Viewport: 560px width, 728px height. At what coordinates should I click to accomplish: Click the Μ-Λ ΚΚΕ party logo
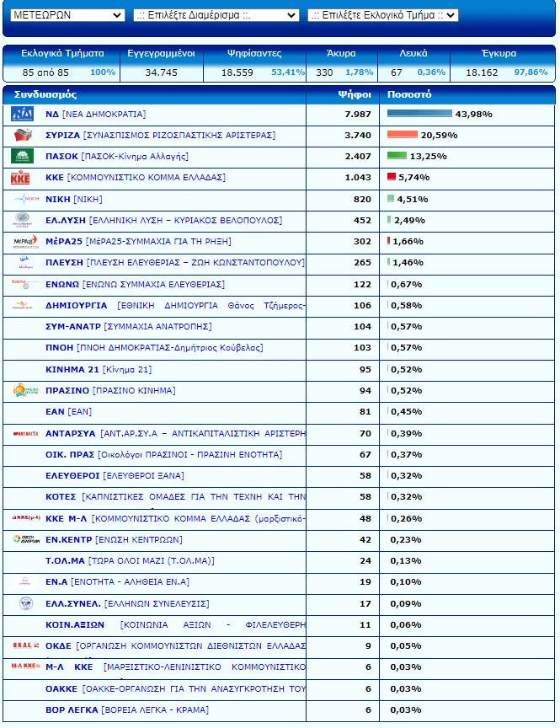click(26, 666)
